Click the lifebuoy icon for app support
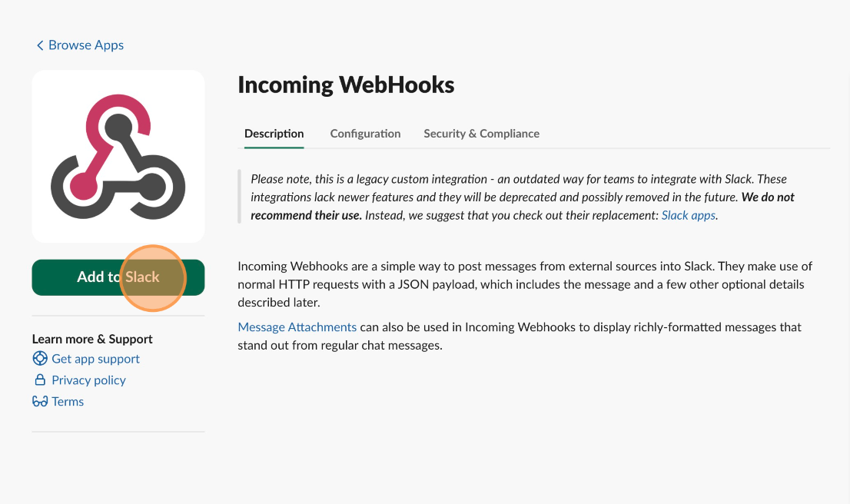 coord(40,358)
